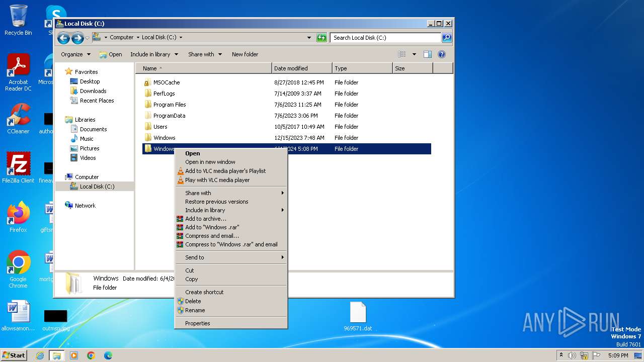The image size is (644, 362).
Task: Click the Back navigation arrow
Action: pyautogui.click(x=63, y=38)
